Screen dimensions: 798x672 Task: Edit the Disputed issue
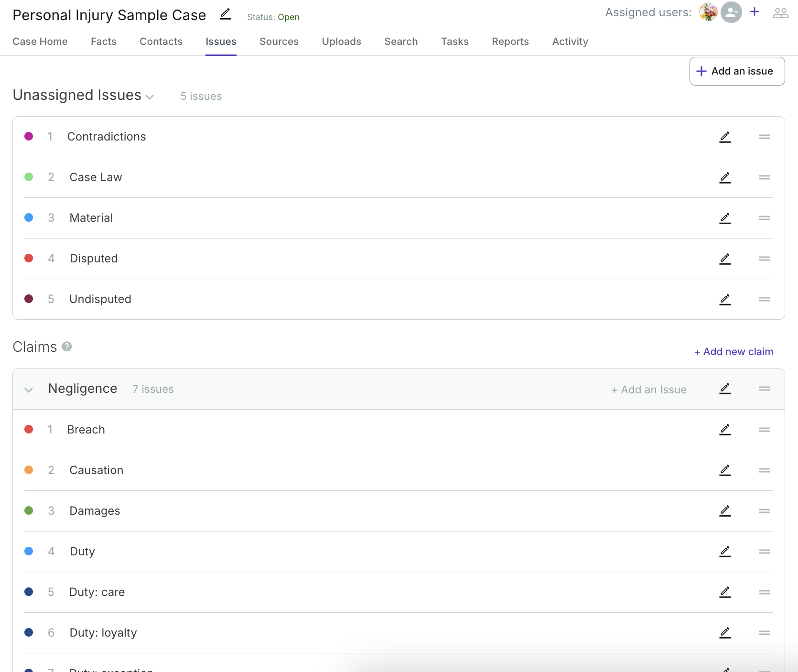tap(725, 259)
